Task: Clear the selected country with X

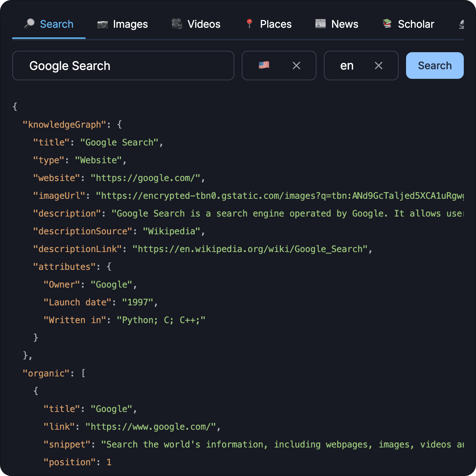Action: point(296,66)
